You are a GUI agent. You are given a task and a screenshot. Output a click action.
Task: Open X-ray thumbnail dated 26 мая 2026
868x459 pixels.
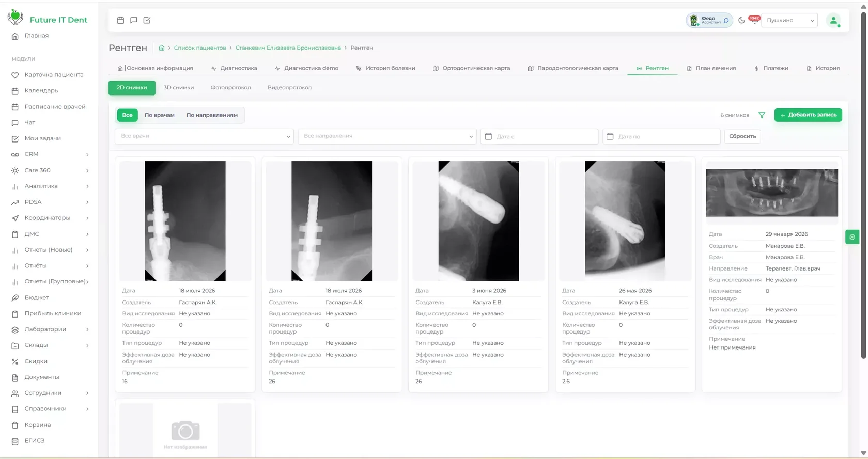pyautogui.click(x=625, y=221)
